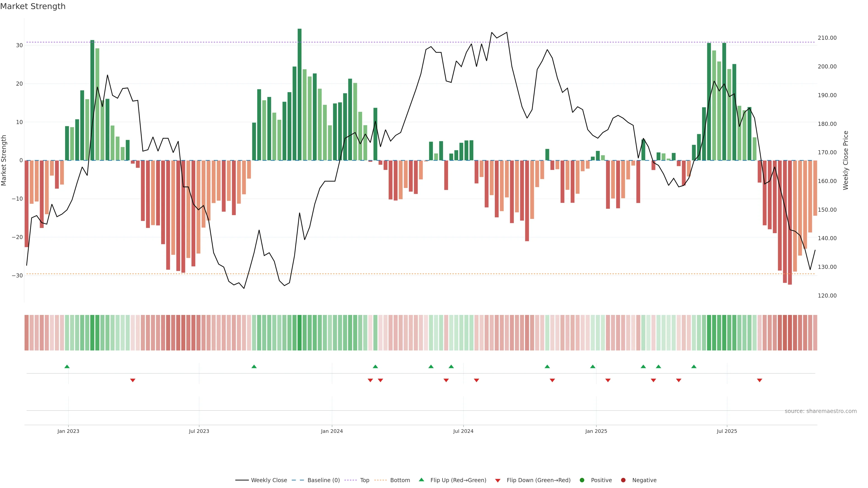This screenshot has width=868, height=488.
Task: Click the only green flip-up triangle in late 2023
Action: [x=254, y=366]
